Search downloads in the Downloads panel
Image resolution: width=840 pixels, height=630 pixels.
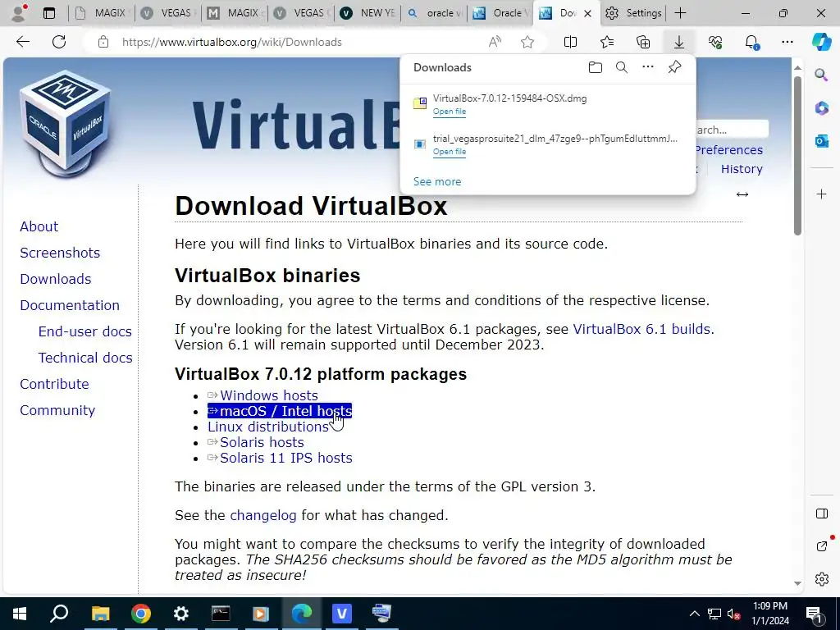tap(622, 67)
